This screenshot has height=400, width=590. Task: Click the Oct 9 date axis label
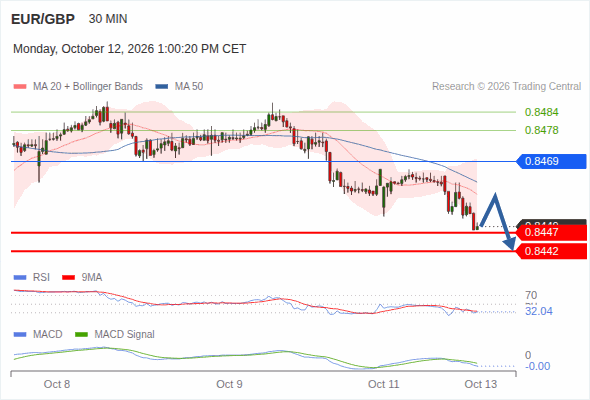(x=229, y=384)
